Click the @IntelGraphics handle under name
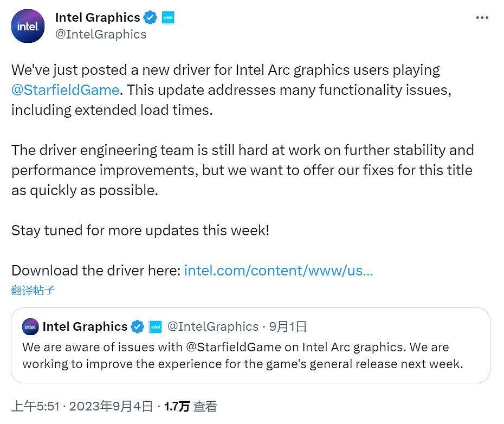This screenshot has height=424, width=504. coord(101,34)
